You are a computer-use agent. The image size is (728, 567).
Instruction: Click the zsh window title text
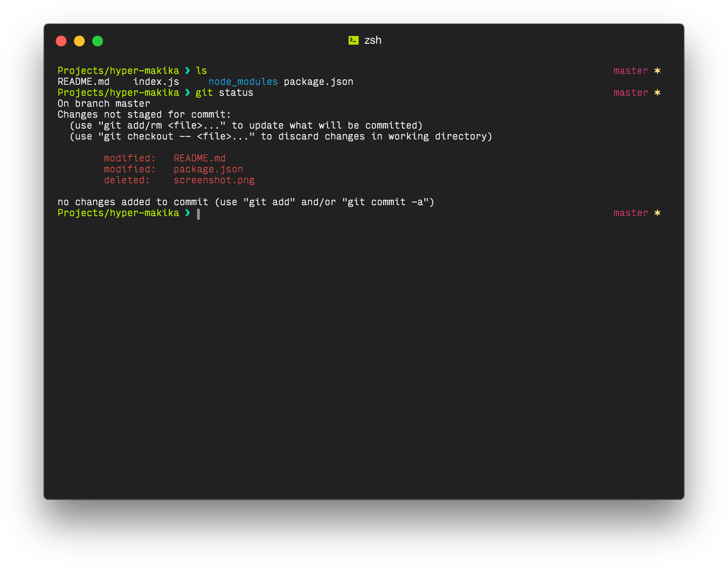pos(373,41)
